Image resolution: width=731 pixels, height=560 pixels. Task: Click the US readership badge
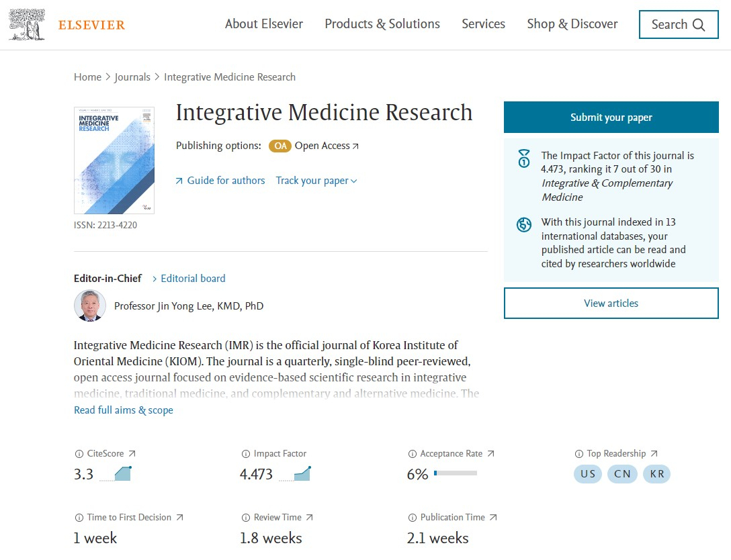(x=588, y=474)
